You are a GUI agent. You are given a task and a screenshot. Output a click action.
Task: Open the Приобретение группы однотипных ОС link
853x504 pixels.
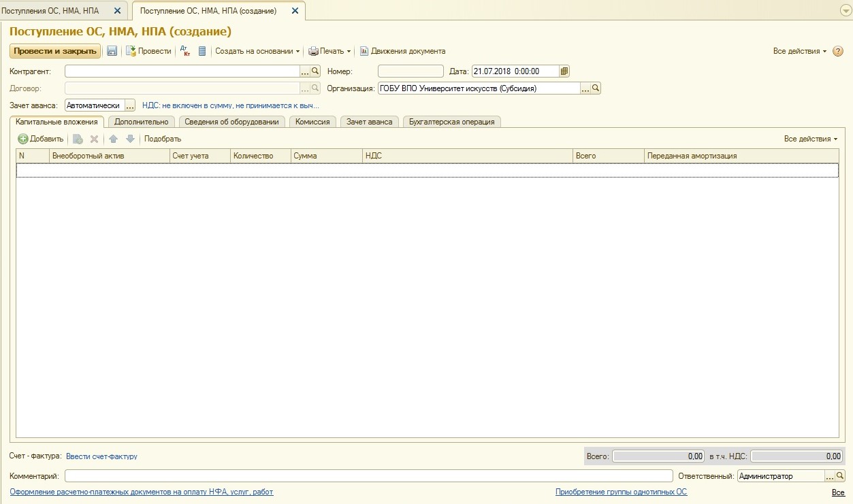[621, 492]
